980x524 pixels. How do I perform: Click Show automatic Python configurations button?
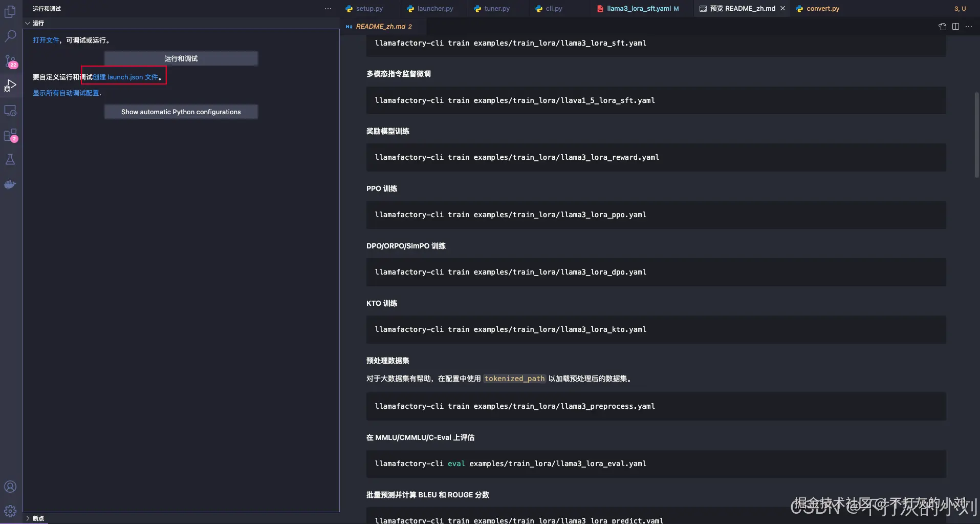point(181,112)
